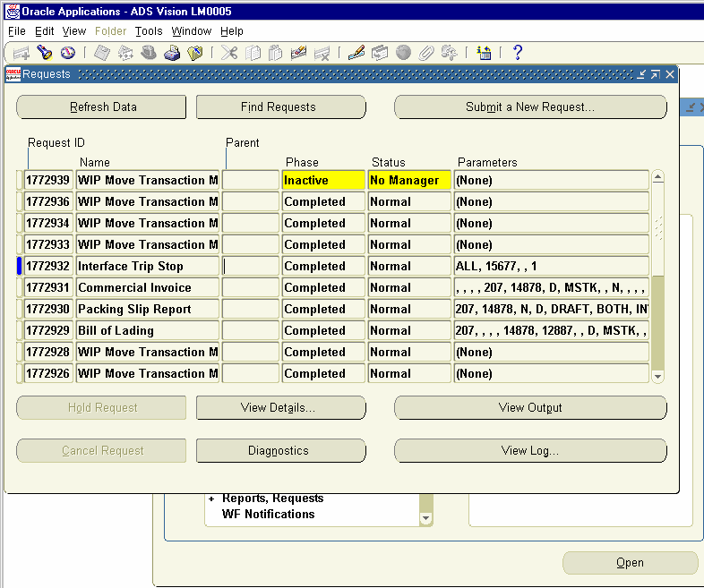The image size is (704, 588).
Task: Click the View Details button
Action: pos(281,408)
